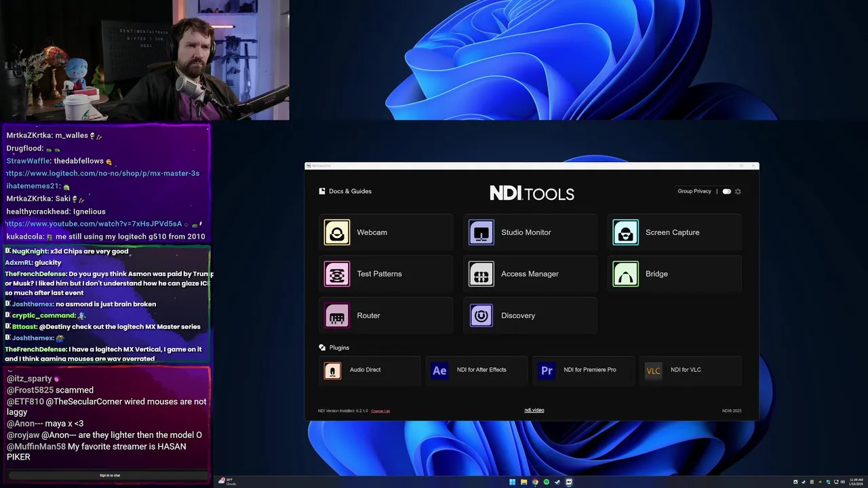Launch the Test Patterns tool
This screenshot has width=868, height=488.
[386, 274]
